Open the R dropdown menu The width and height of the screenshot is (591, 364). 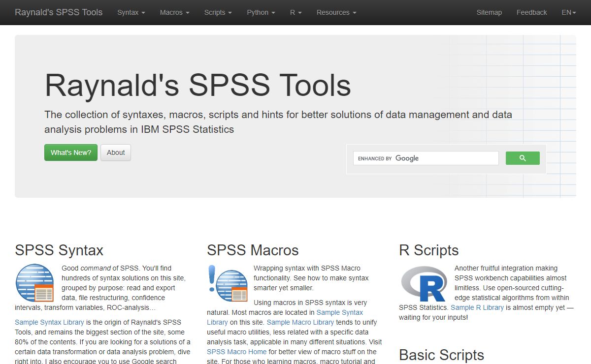[x=295, y=12]
